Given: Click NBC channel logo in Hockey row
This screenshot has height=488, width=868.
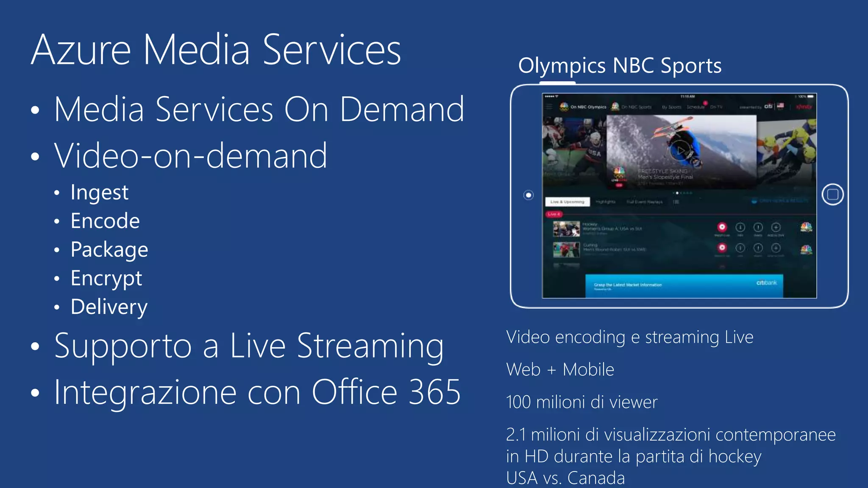Looking at the screenshot, I should pos(806,228).
